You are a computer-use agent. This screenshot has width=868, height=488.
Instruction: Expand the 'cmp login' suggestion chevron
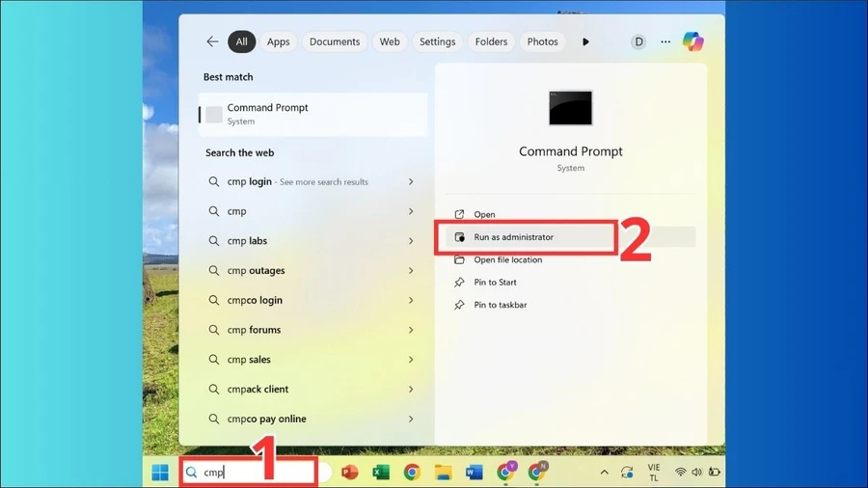coord(411,181)
